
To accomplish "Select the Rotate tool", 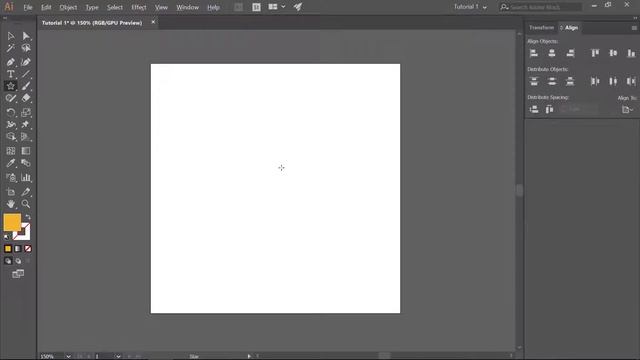I will 11,112.
